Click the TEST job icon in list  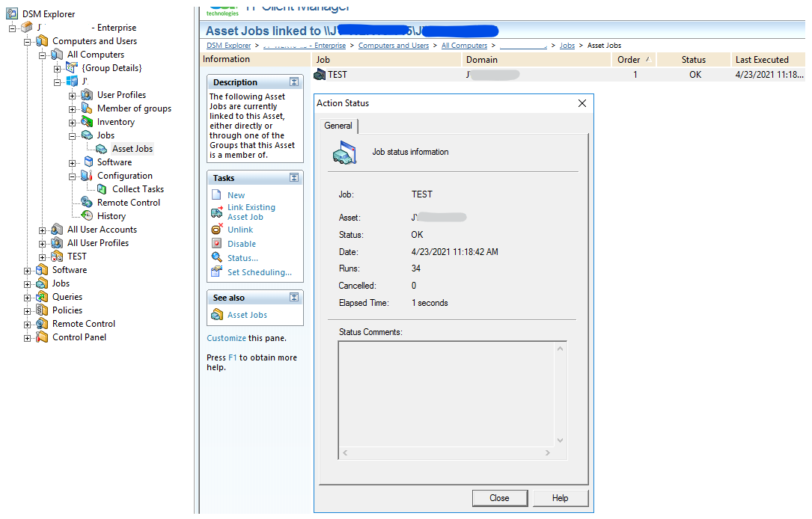(x=320, y=75)
